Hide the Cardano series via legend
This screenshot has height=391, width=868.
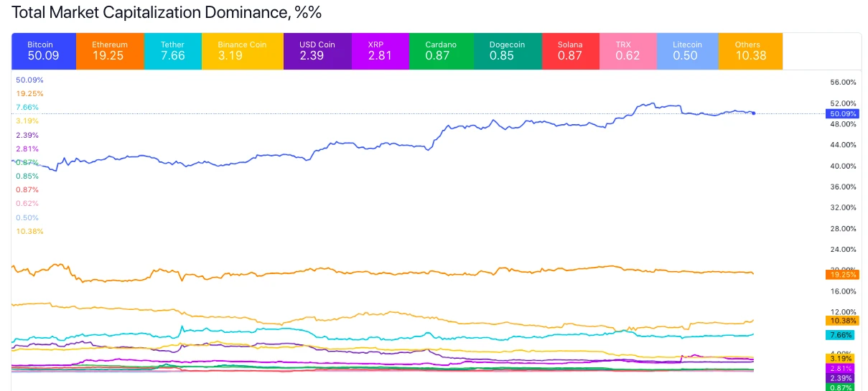tap(442, 50)
